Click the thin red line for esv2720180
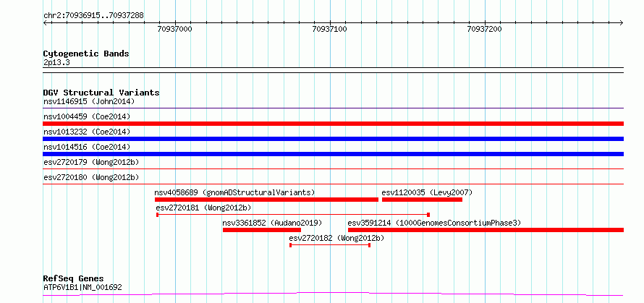 [x=333, y=184]
